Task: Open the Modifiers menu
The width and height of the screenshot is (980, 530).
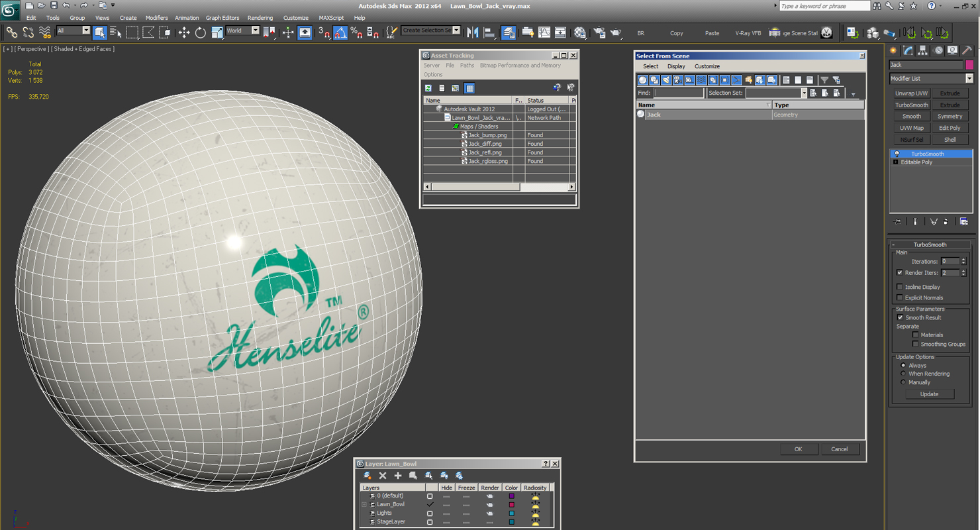Action: coord(157,18)
